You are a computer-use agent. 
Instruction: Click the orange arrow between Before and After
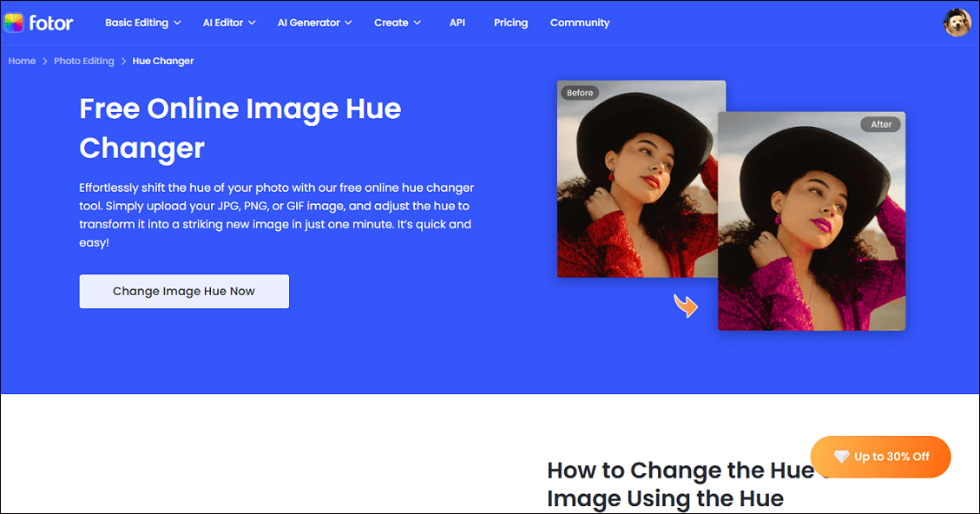click(686, 306)
